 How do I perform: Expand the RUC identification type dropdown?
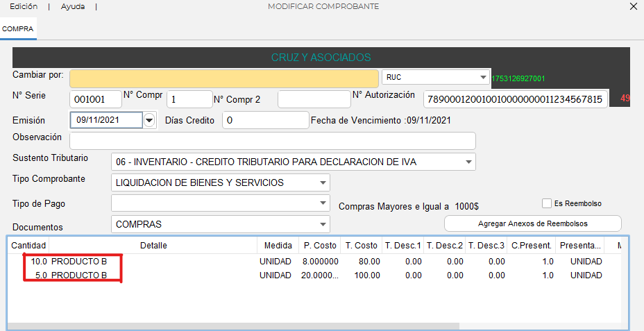coord(483,77)
